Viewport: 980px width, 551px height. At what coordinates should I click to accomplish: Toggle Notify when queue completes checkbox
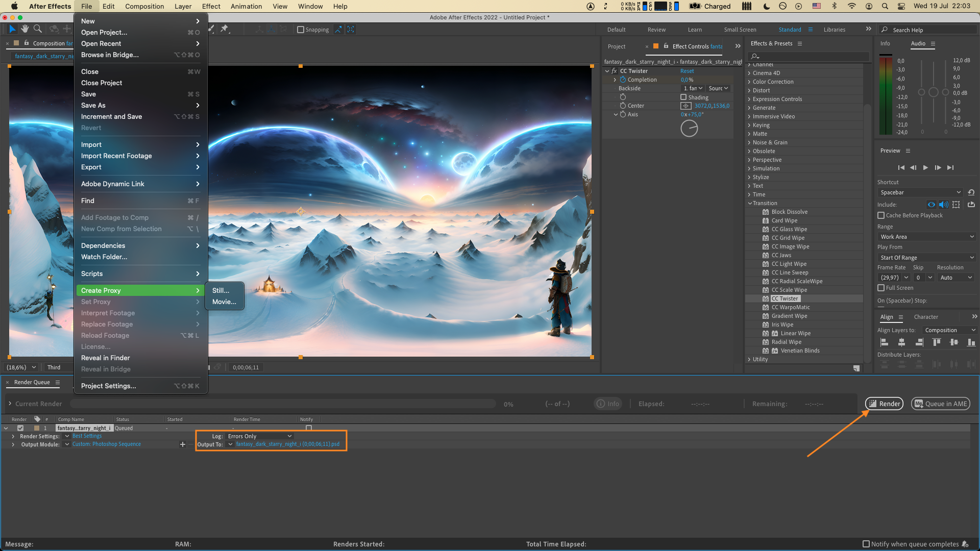point(866,544)
